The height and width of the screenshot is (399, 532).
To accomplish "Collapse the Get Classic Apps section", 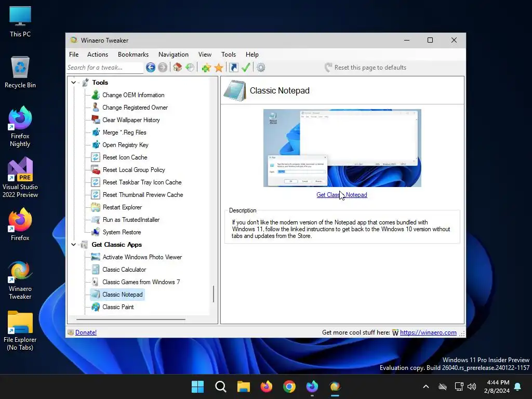I will [x=74, y=245].
